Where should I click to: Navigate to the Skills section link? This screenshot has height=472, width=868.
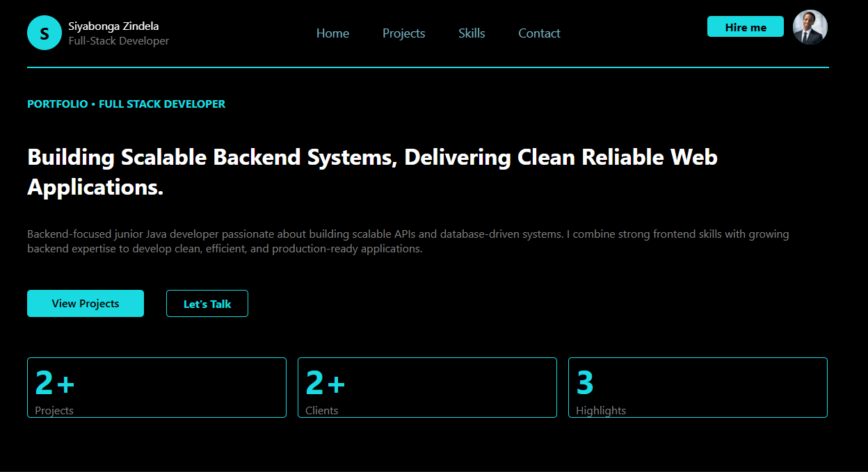[x=472, y=33]
